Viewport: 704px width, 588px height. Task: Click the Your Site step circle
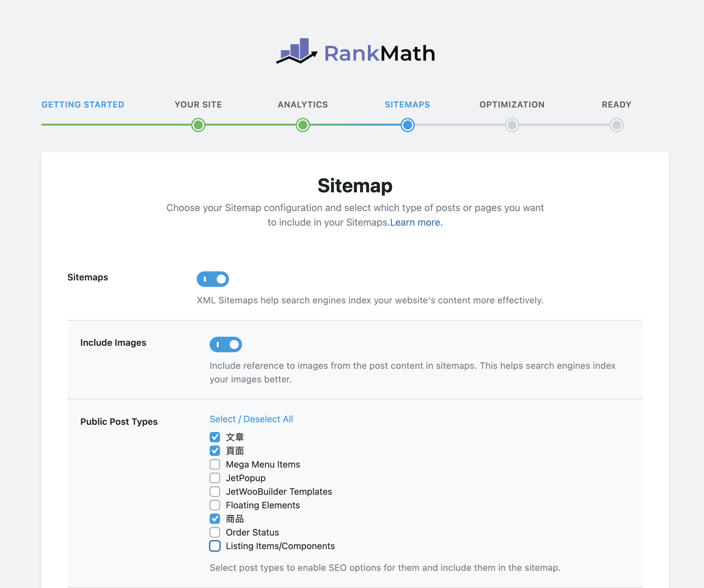(198, 125)
